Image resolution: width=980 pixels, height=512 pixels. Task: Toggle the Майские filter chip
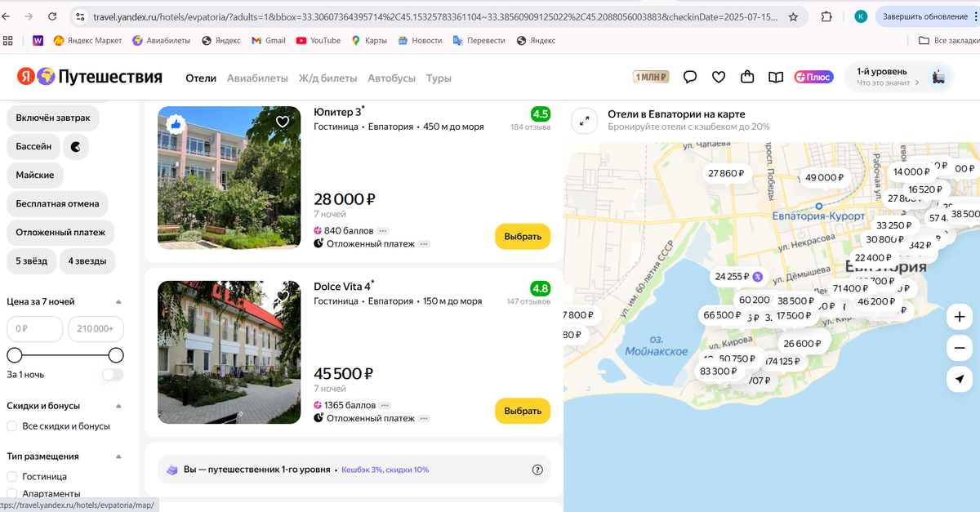35,175
